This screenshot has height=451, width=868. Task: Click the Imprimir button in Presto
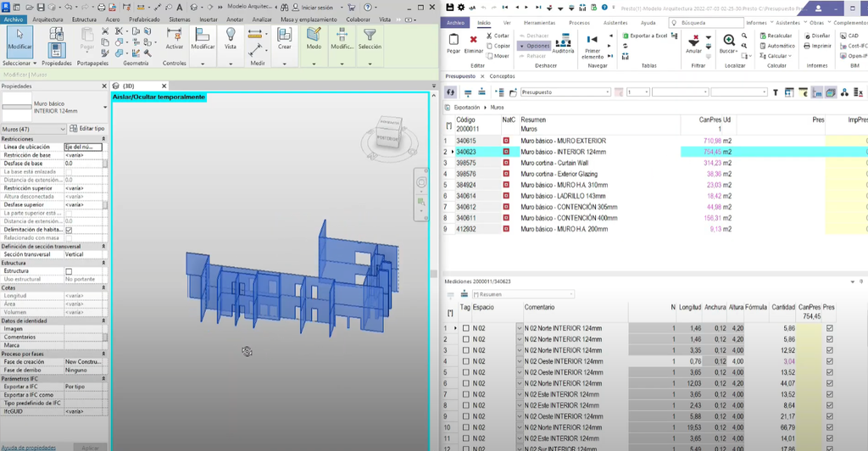pyautogui.click(x=818, y=46)
